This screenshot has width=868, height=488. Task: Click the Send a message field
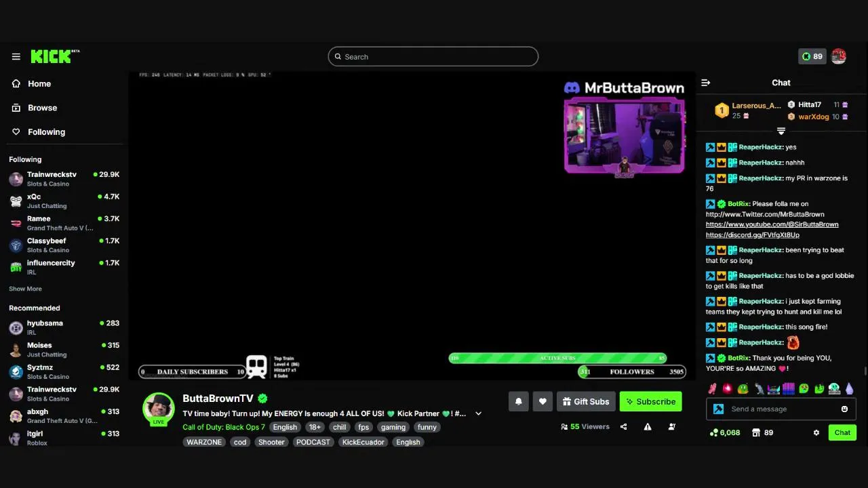(781, 409)
